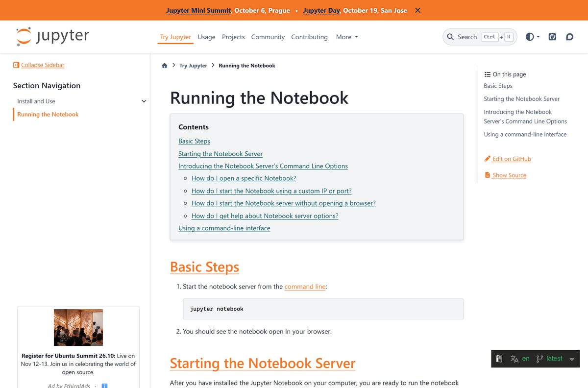Image resolution: width=588 pixels, height=388 pixels.
Task: Click the 'jupyter notebook' code block
Action: tap(323, 309)
